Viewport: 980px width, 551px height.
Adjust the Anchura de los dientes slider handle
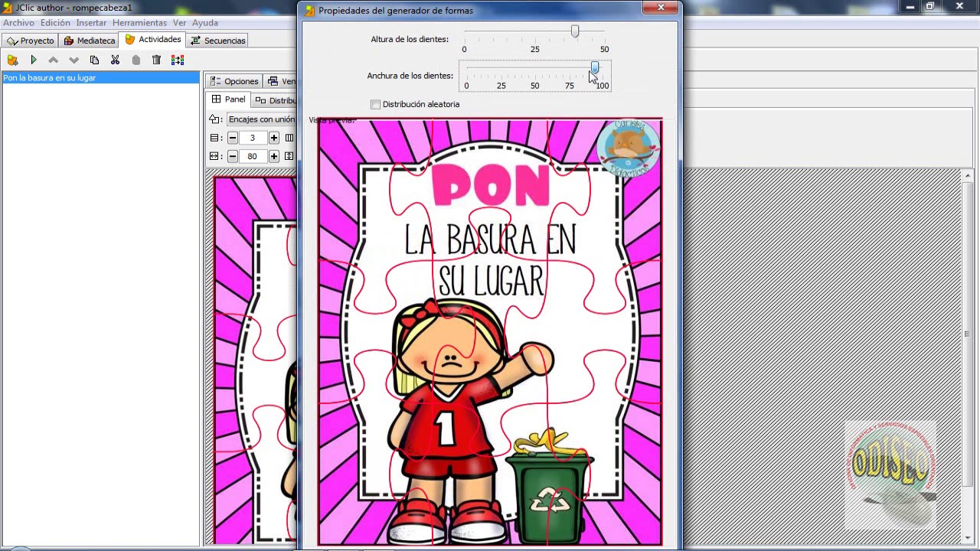click(595, 69)
